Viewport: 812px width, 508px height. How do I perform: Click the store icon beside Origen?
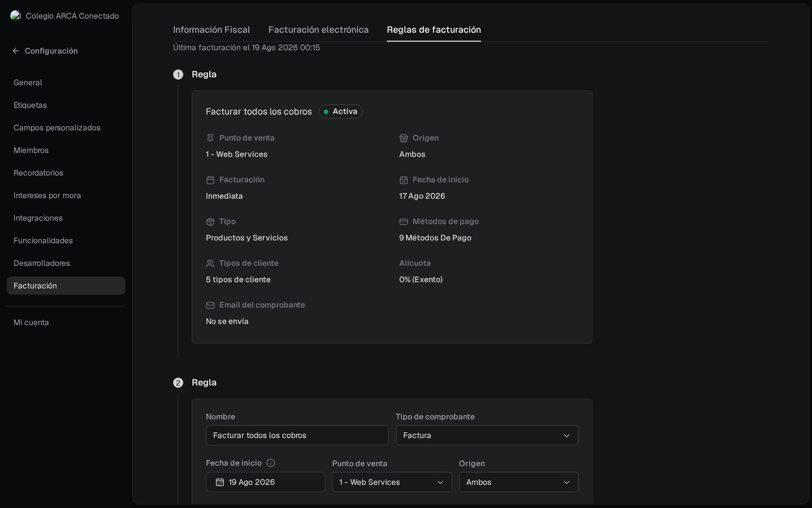pyautogui.click(x=404, y=138)
